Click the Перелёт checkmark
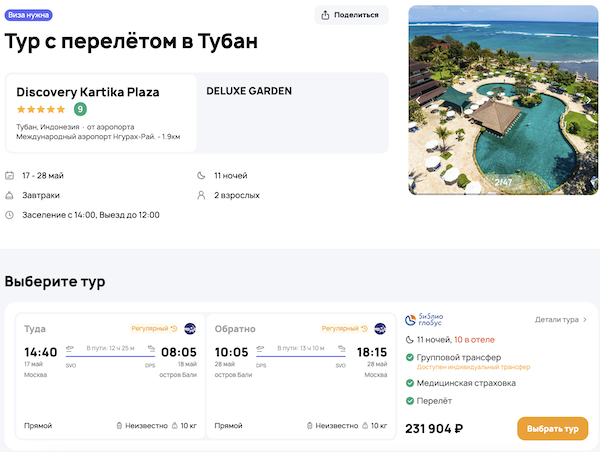This screenshot has width=600, height=452. 410,402
